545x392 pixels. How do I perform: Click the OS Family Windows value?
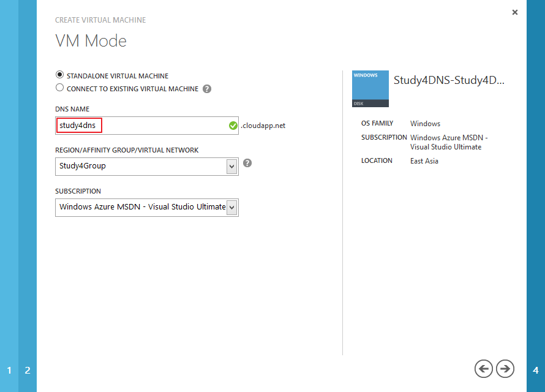click(425, 124)
